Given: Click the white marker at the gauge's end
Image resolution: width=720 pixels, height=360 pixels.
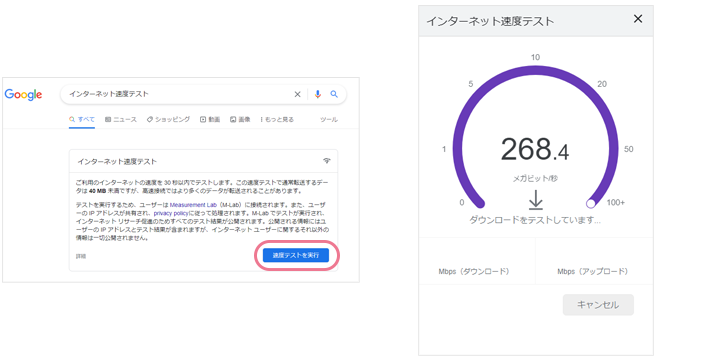Looking at the screenshot, I should point(591,203).
